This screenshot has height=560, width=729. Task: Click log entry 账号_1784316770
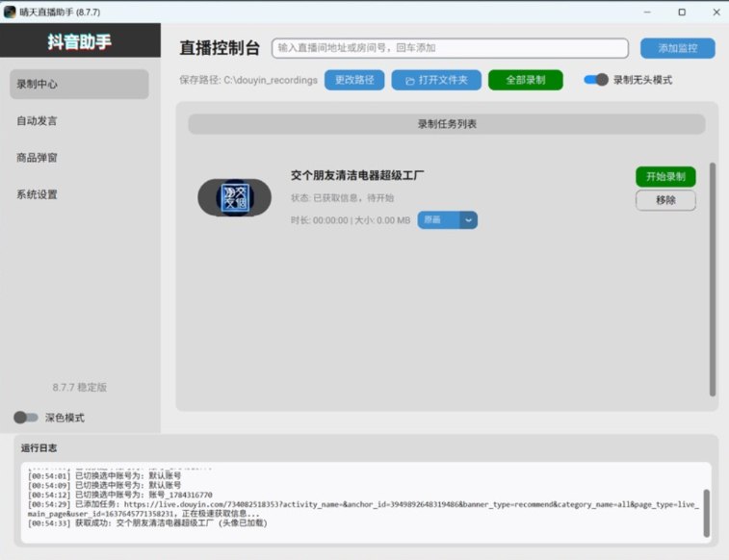point(120,495)
